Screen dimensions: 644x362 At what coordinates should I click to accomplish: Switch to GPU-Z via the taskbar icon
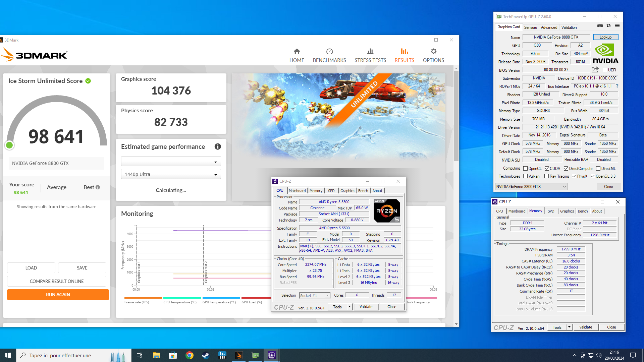coord(255,355)
